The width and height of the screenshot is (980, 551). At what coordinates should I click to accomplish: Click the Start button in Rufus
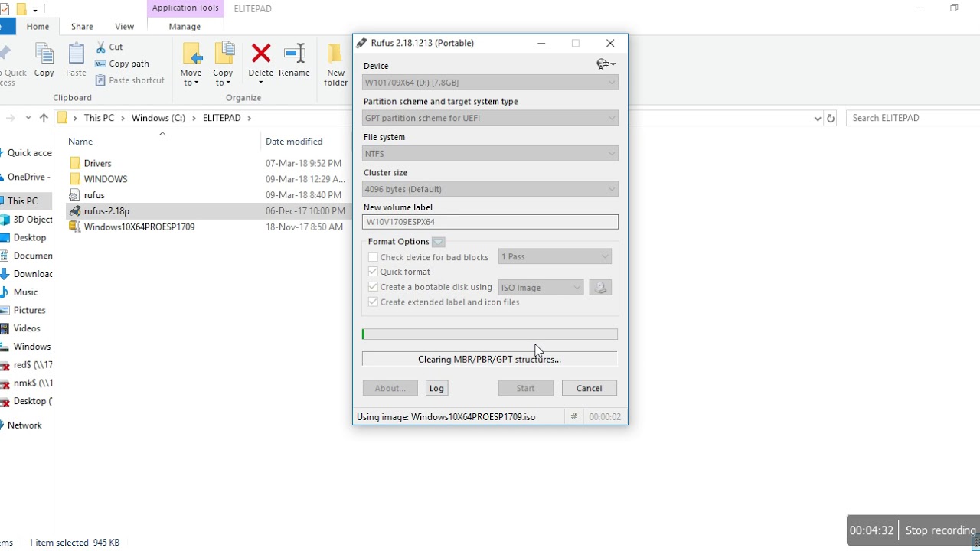(x=525, y=388)
